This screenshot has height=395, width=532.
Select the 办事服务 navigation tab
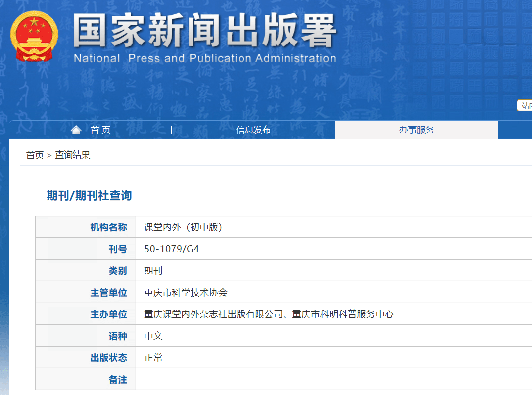pos(416,130)
